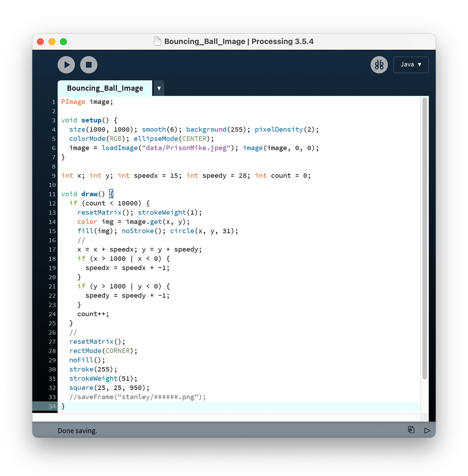Click 'strokeWeight(51);' on line 31
This screenshot has height=476, width=468.
(103, 378)
